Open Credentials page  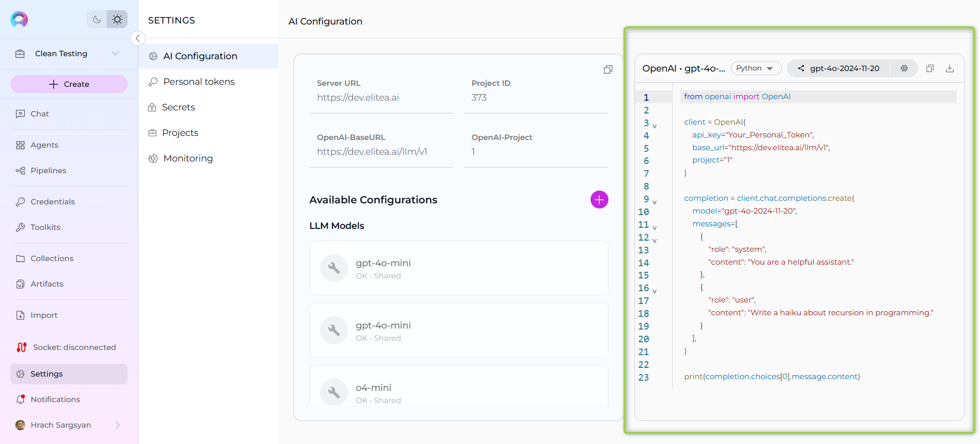pos(69,202)
